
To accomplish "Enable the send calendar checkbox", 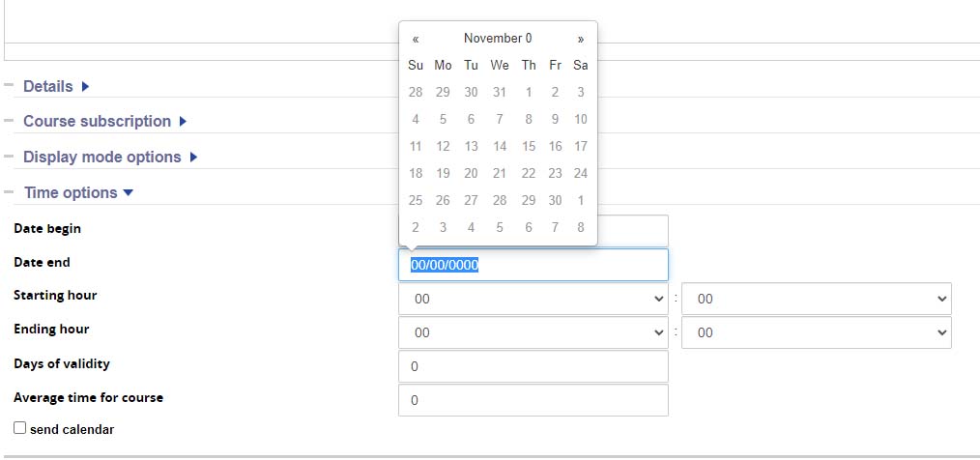I will (x=20, y=427).
